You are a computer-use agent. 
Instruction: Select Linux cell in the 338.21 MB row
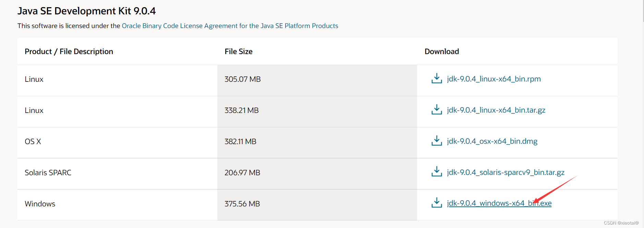coord(117,112)
